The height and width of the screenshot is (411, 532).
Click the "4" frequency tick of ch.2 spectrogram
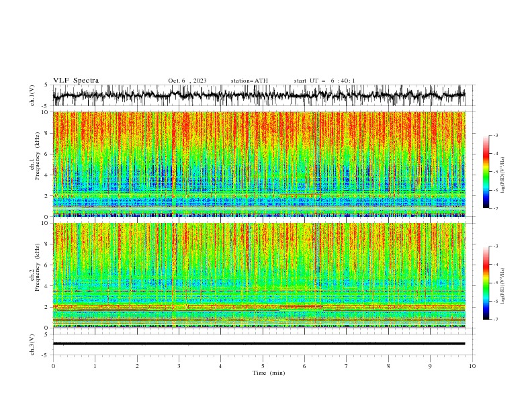click(46, 286)
